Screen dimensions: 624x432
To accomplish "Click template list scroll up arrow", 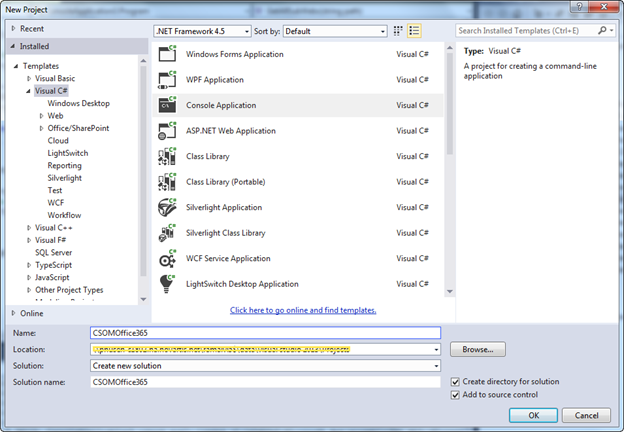I will [x=450, y=48].
